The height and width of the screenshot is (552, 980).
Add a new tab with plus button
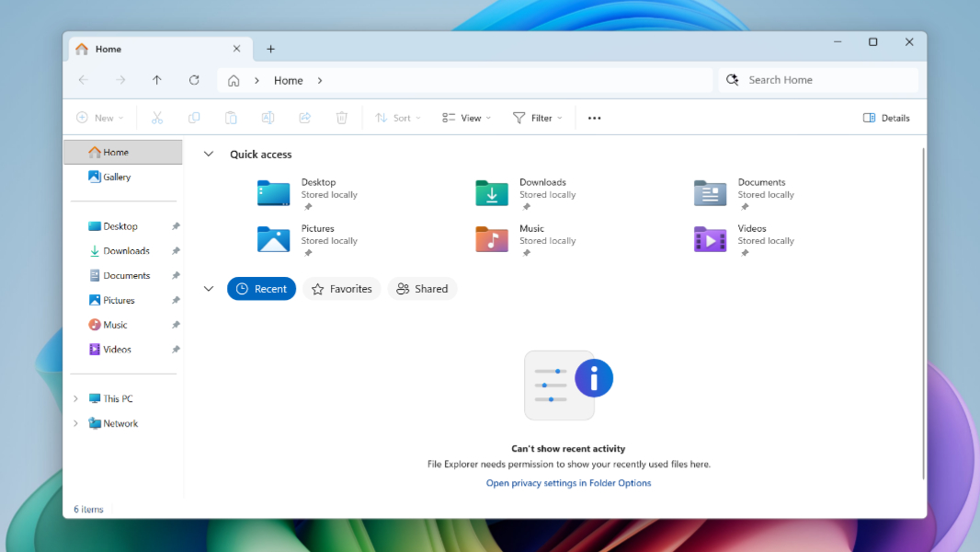click(270, 49)
